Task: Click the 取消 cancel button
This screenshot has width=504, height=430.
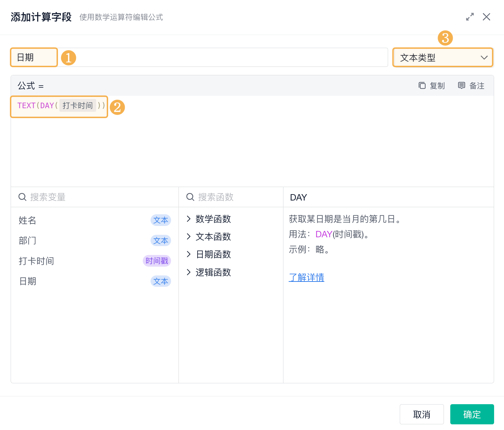Action: point(422,414)
